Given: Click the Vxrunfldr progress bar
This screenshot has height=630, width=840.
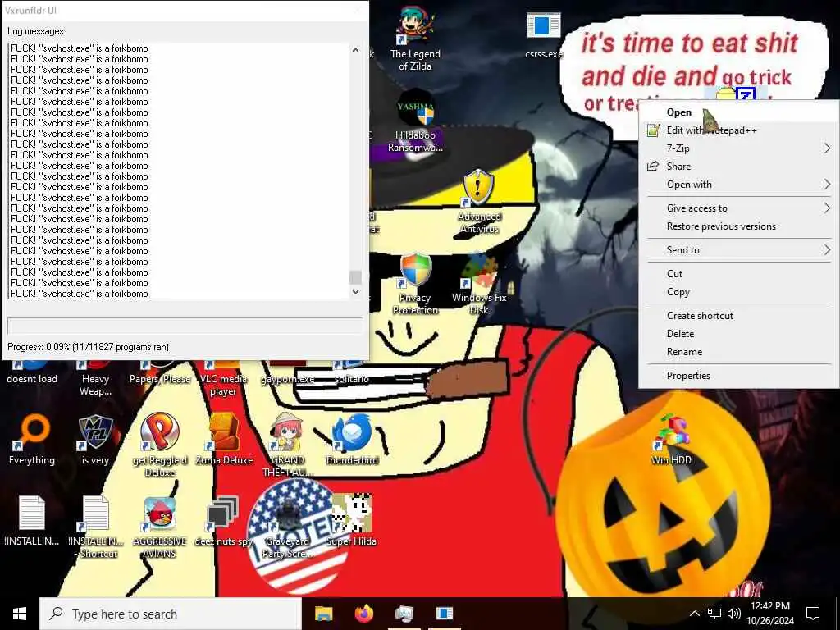Looking at the screenshot, I should pyautogui.click(x=185, y=326).
